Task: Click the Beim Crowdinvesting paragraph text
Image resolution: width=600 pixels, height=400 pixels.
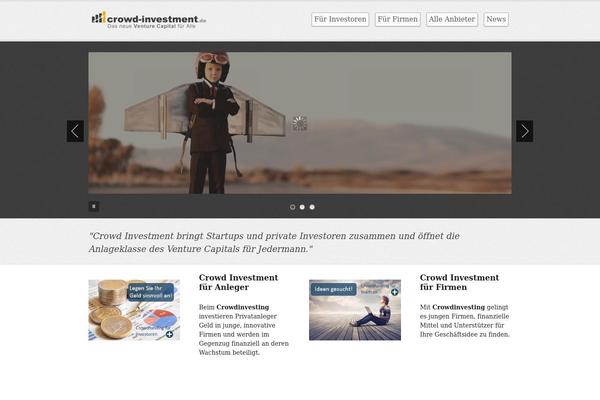Action: tap(244, 330)
